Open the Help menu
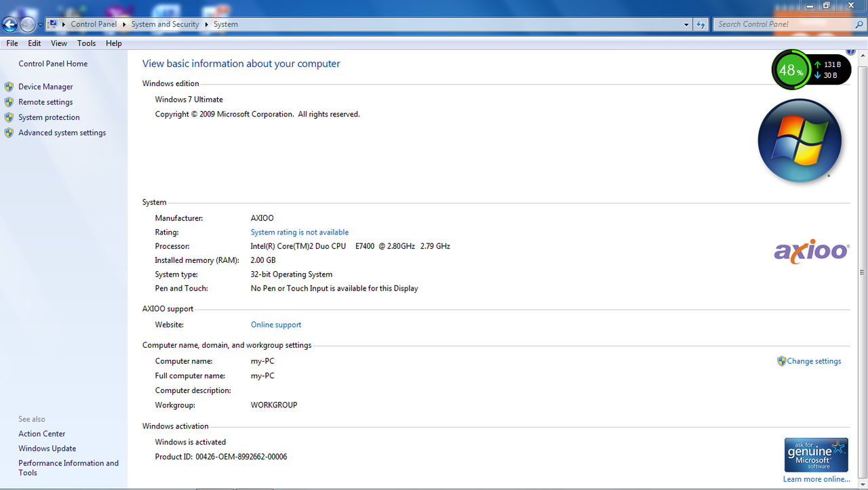The image size is (868, 490). tap(114, 43)
